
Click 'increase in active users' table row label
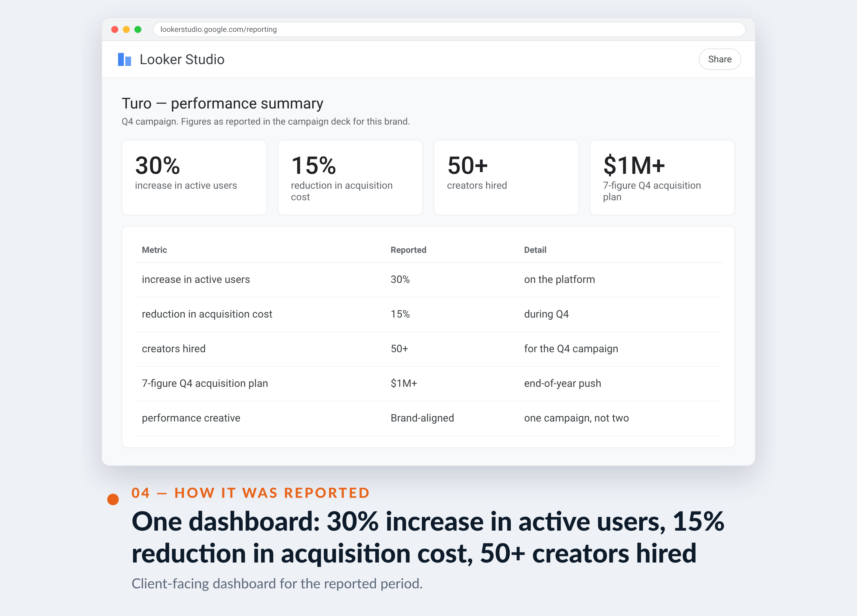pyautogui.click(x=196, y=280)
